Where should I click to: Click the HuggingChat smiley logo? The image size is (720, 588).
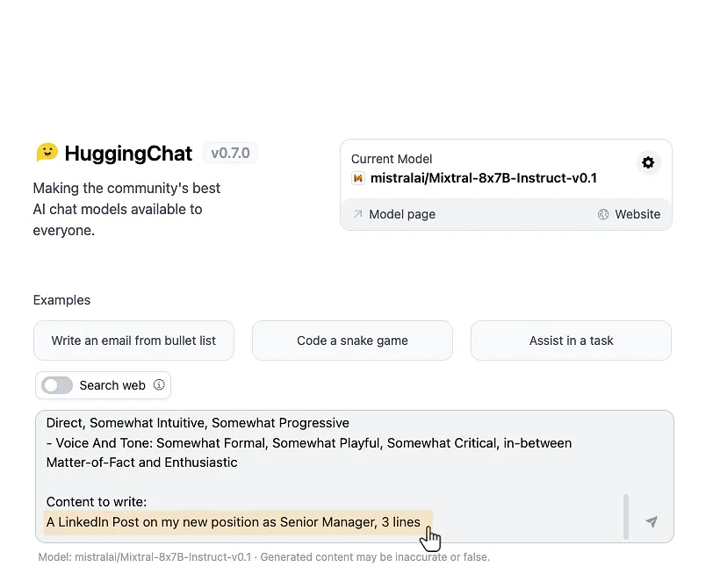tap(47, 153)
